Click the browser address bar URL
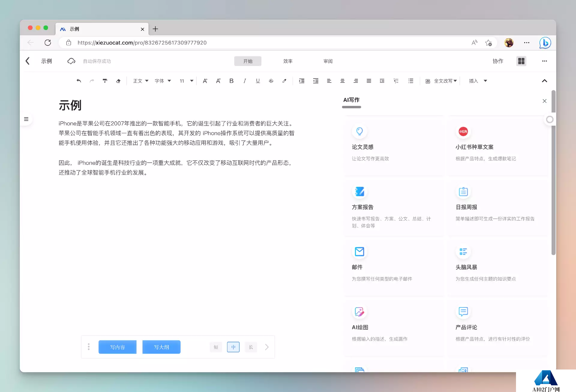Image resolution: width=576 pixels, height=392 pixels. 142,43
